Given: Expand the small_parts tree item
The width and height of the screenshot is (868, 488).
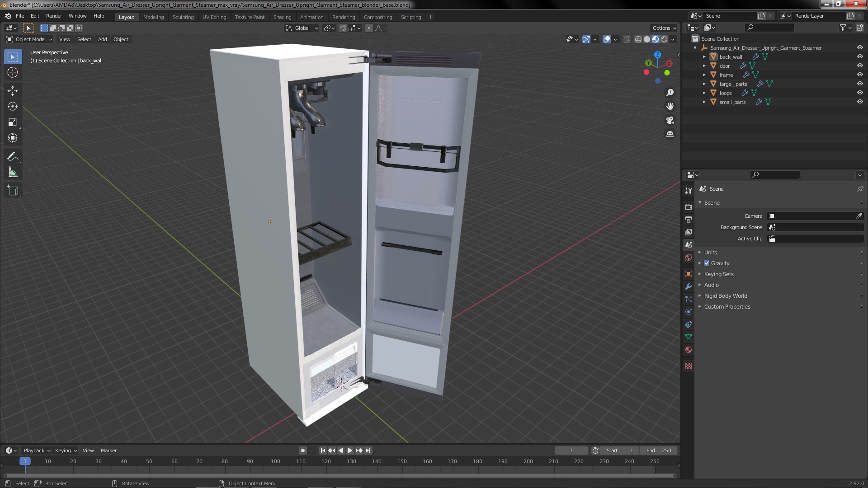Looking at the screenshot, I should point(704,102).
